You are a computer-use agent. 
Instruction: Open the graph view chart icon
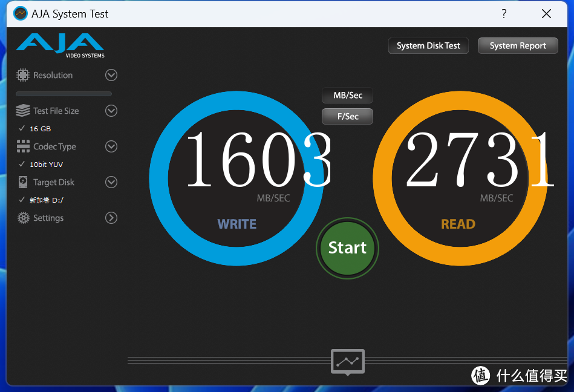[x=347, y=362]
